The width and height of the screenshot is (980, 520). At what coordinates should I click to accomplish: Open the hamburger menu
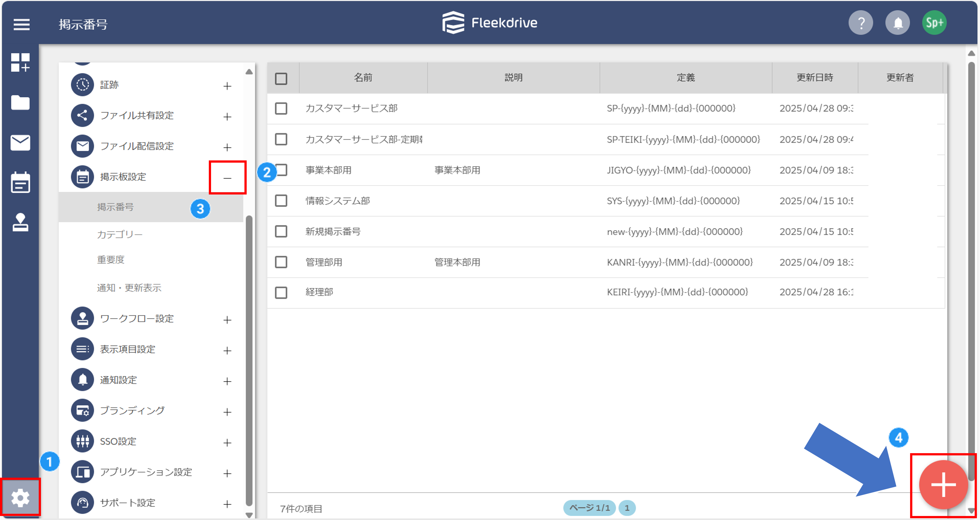point(21,24)
